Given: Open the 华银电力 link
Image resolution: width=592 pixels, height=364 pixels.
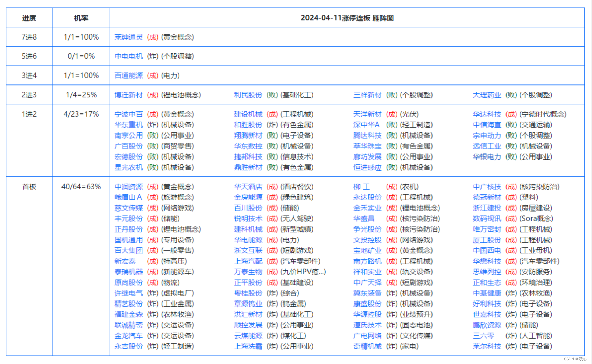Looking at the screenshot, I should [487, 157].
